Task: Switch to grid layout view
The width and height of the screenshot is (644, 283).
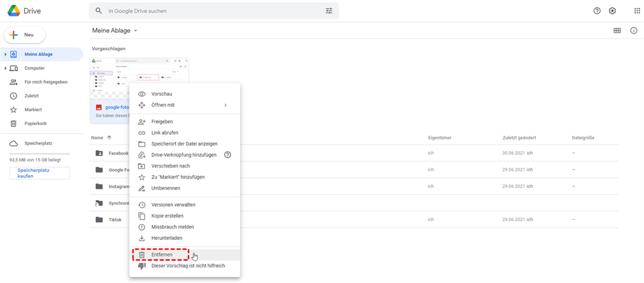Action: coord(617,31)
